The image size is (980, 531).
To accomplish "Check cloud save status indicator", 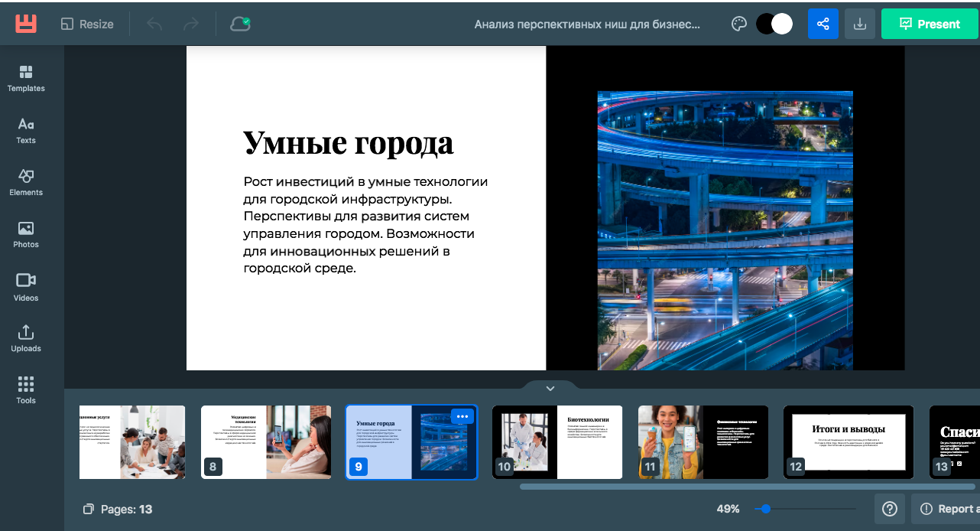I will click(240, 23).
